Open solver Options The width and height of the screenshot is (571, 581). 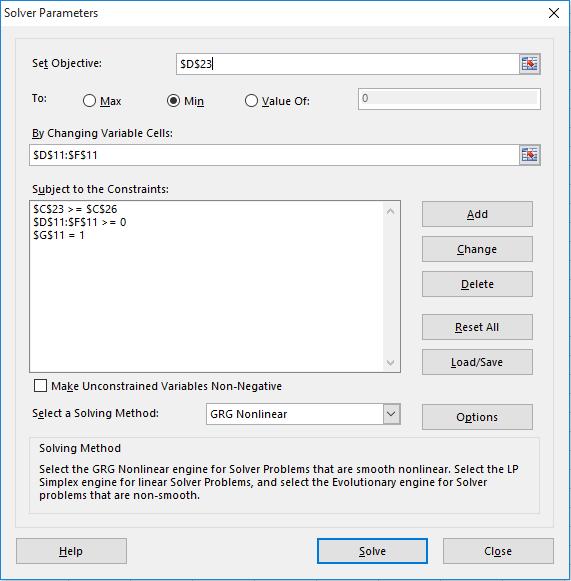click(477, 417)
